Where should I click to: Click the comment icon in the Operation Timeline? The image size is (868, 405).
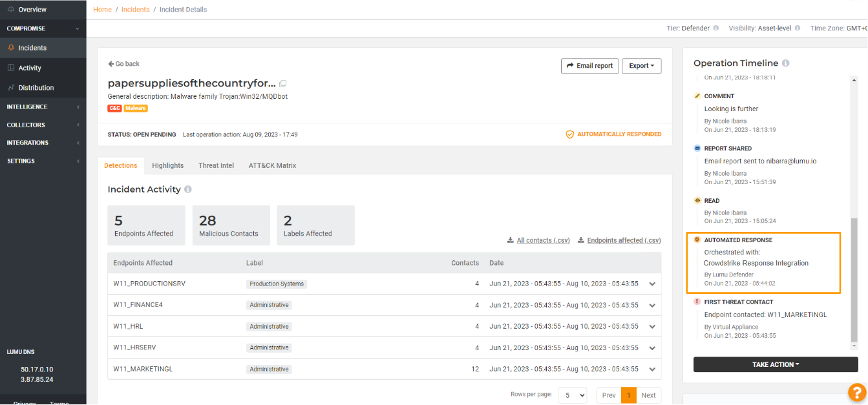tap(697, 96)
